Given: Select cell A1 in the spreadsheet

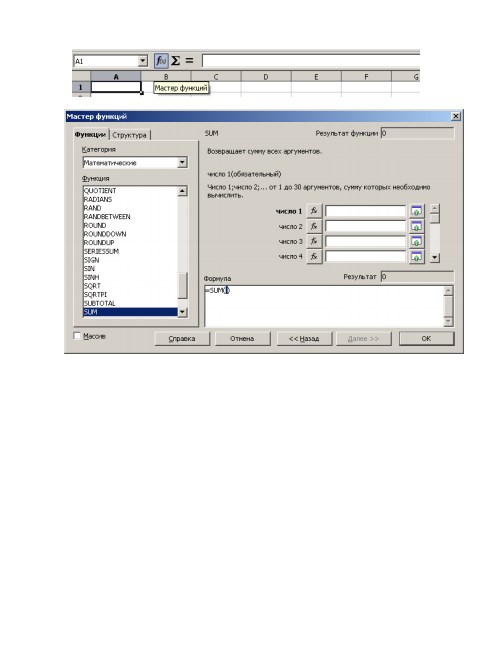Looking at the screenshot, I should [x=116, y=87].
